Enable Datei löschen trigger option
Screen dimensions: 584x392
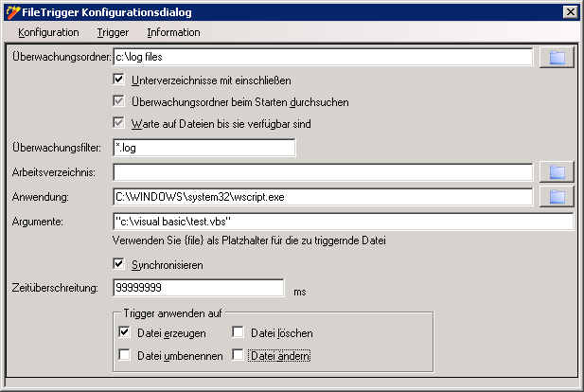tap(239, 332)
